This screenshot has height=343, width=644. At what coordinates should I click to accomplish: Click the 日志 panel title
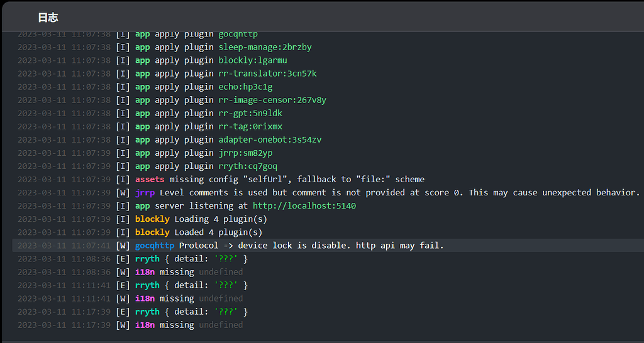point(48,18)
